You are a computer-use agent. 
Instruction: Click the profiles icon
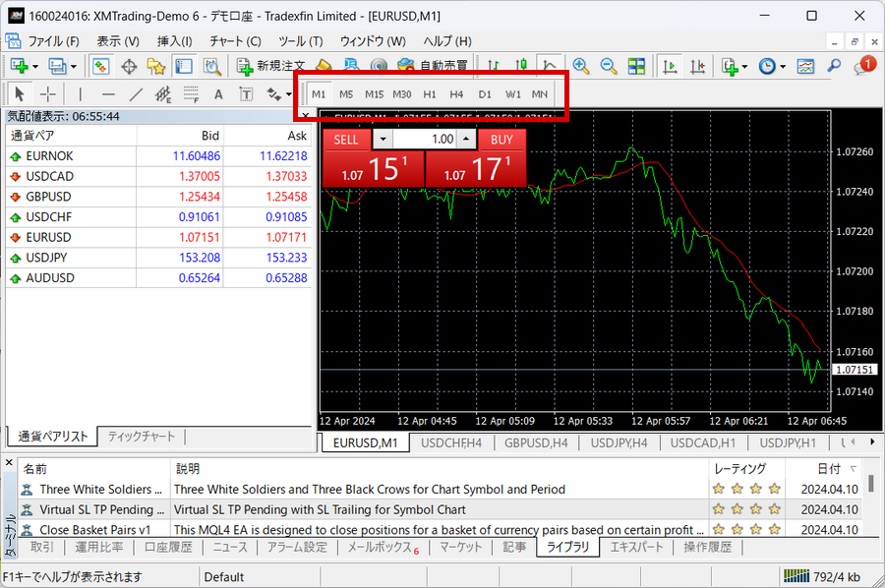pyautogui.click(x=57, y=66)
